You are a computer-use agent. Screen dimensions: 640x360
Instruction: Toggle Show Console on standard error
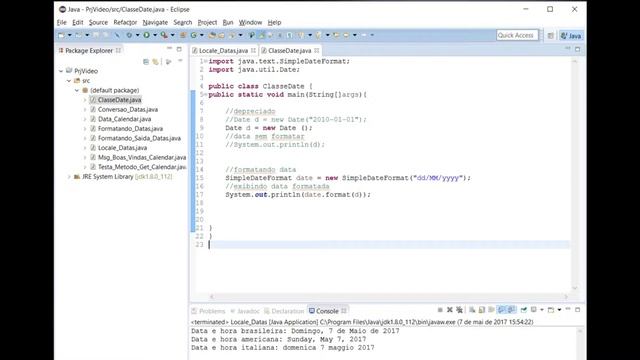point(511,310)
